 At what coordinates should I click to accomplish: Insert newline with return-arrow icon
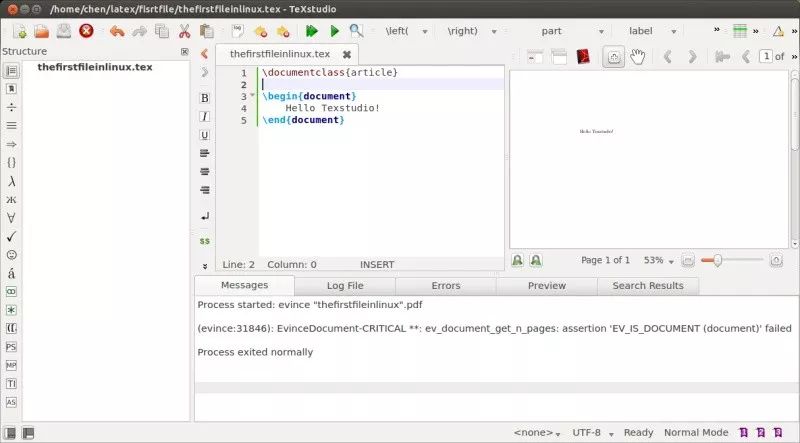tap(205, 216)
